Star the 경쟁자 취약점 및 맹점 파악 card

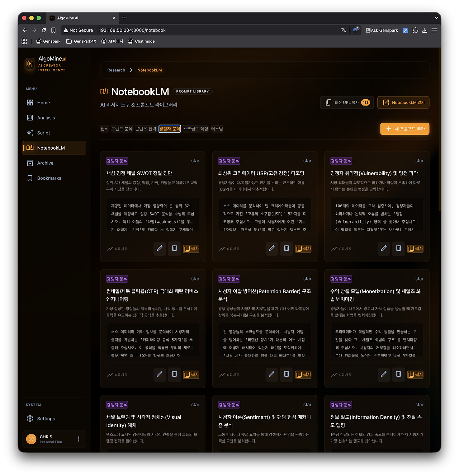pos(419,161)
